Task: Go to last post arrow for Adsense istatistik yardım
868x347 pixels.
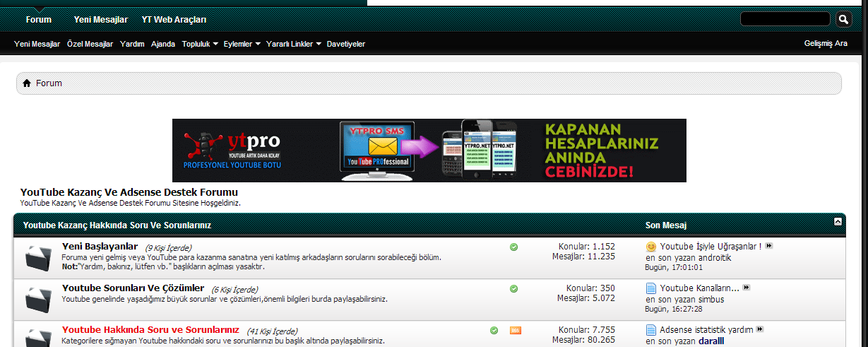Action: (760, 329)
